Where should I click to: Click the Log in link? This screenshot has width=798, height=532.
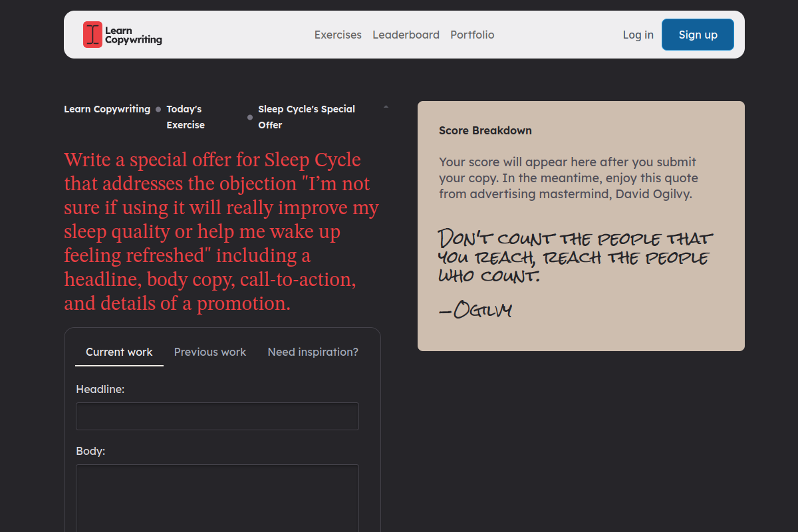tap(638, 35)
